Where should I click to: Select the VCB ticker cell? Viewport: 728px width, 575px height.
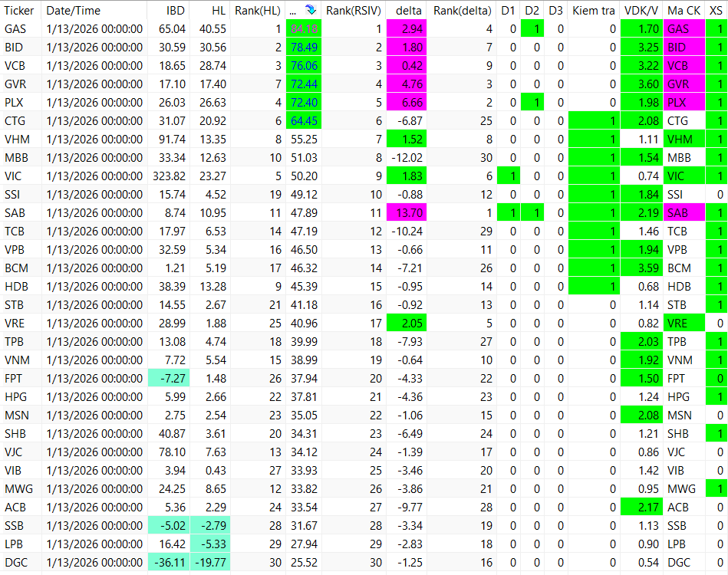(x=21, y=66)
